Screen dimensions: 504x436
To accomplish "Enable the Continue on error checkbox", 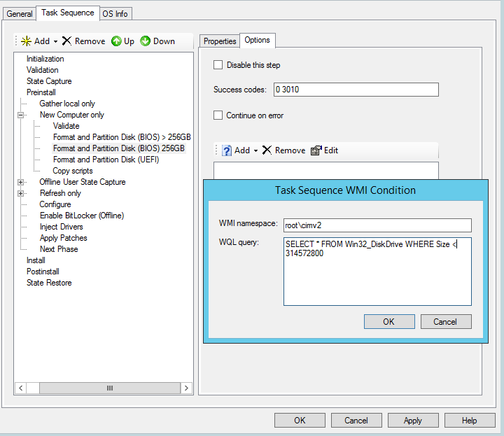I will (218, 115).
